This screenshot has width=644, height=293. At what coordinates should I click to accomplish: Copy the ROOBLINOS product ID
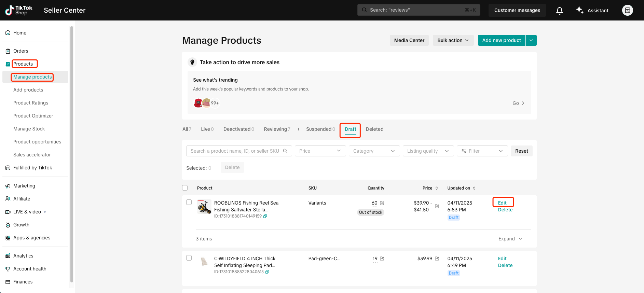tap(265, 216)
